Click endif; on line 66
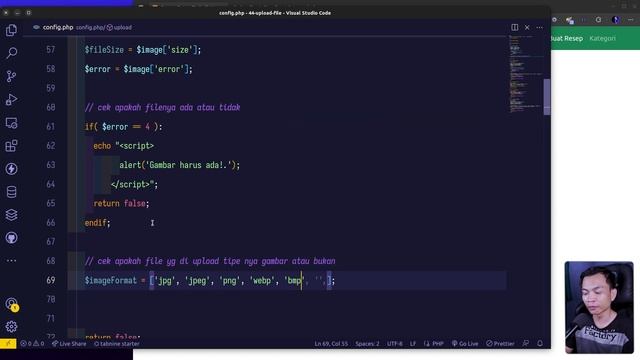The image size is (640, 360). coord(98,223)
